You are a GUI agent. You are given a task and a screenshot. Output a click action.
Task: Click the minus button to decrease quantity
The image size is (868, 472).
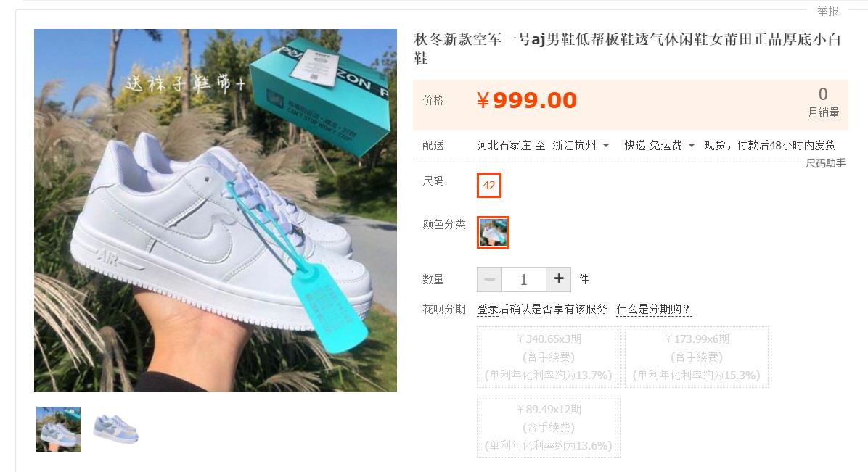(489, 279)
